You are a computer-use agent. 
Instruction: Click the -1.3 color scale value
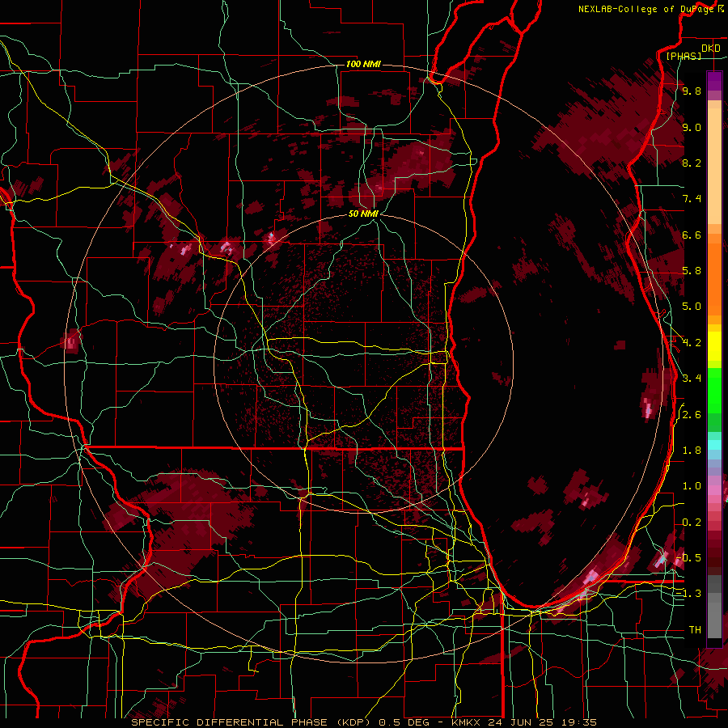coord(689,594)
